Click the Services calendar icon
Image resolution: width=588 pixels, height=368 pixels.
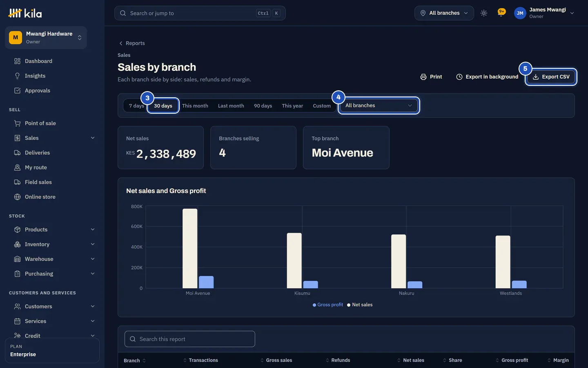(17, 321)
